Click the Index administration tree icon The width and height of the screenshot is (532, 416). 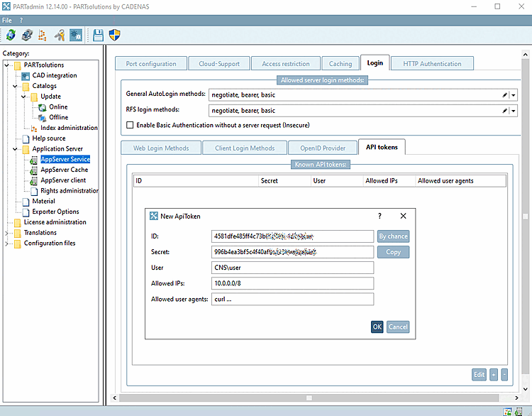(x=34, y=128)
